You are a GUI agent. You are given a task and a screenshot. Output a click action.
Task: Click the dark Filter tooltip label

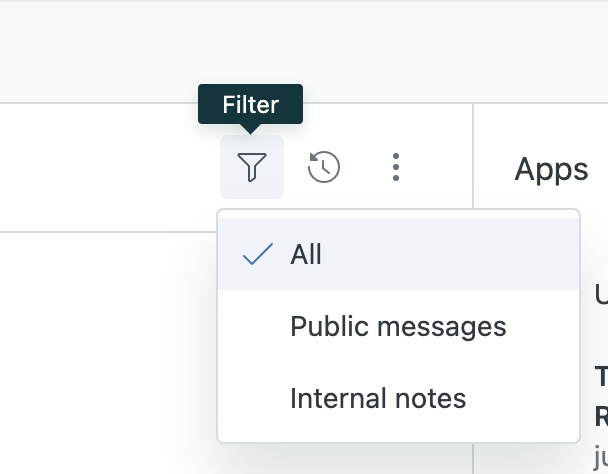[250, 104]
